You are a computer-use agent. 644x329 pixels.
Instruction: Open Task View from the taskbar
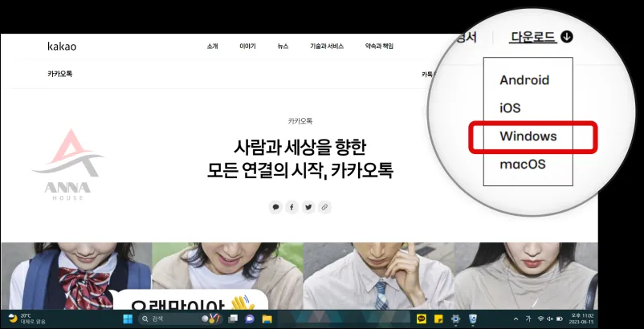pyautogui.click(x=234, y=319)
